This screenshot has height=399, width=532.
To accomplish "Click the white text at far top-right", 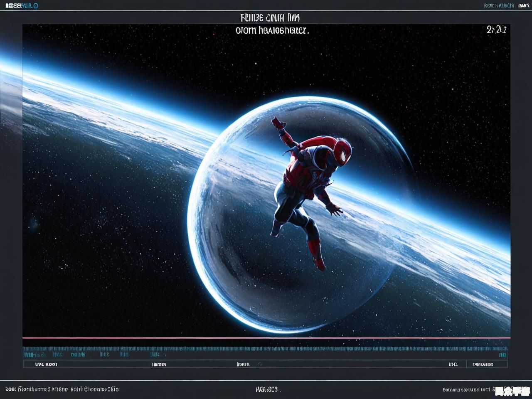I will 523,6.
